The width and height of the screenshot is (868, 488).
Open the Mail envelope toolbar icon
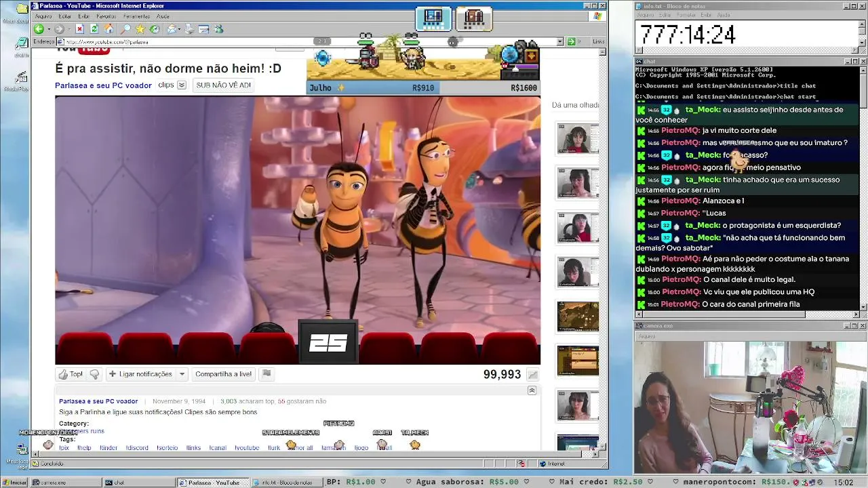click(172, 29)
